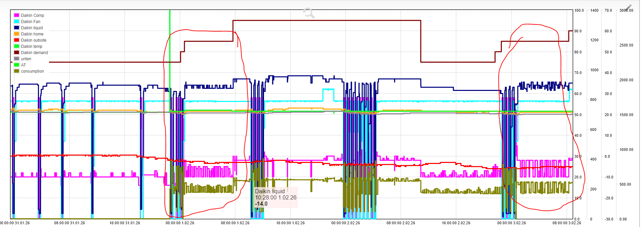
Task: Click the gray unten legend square
Action: 17,59
